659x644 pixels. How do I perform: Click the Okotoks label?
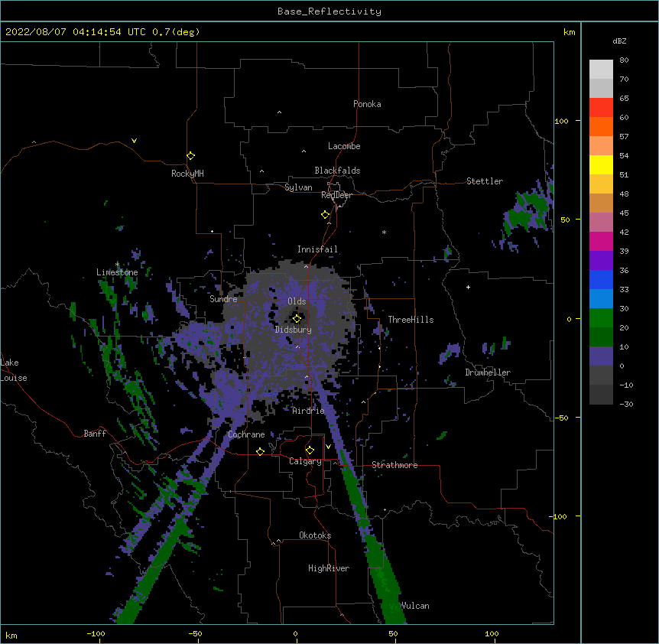point(315,535)
